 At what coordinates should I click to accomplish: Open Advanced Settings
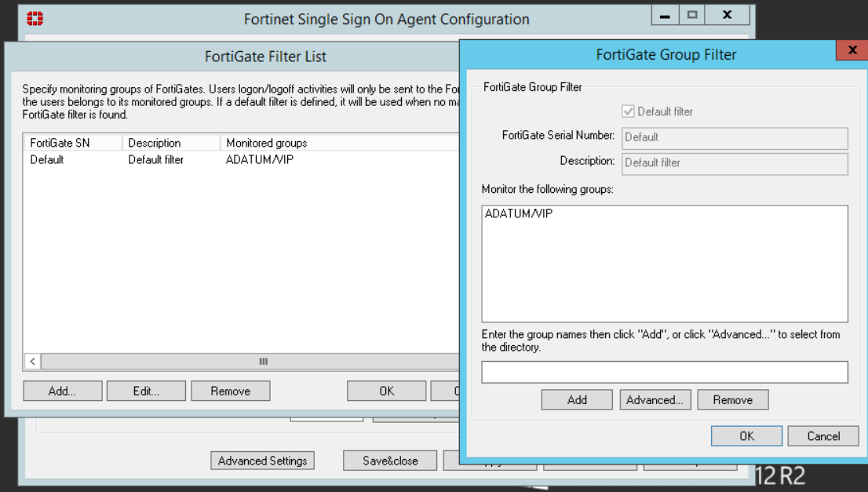[x=262, y=461]
